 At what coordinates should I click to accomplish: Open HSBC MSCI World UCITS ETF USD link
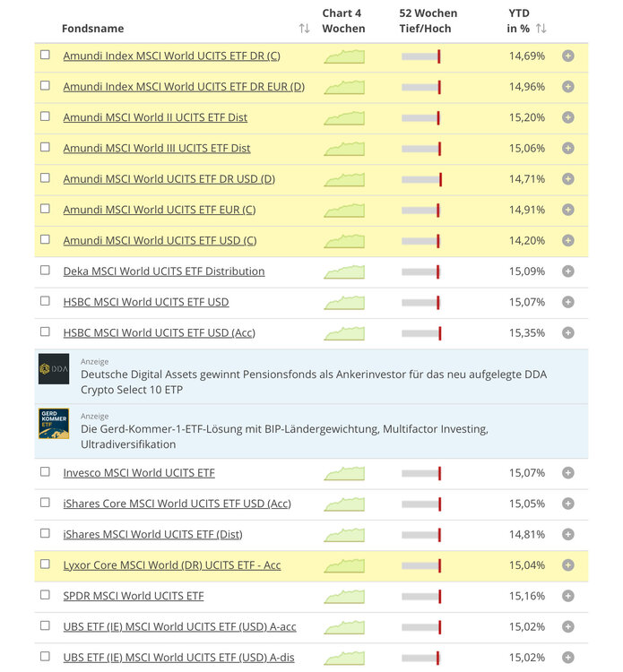click(x=146, y=302)
